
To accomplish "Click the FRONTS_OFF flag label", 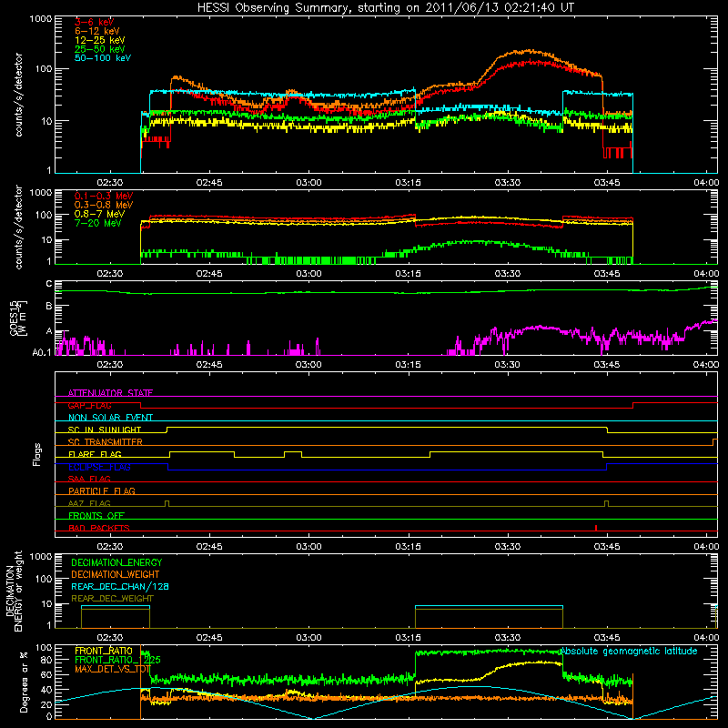I will click(x=96, y=515).
